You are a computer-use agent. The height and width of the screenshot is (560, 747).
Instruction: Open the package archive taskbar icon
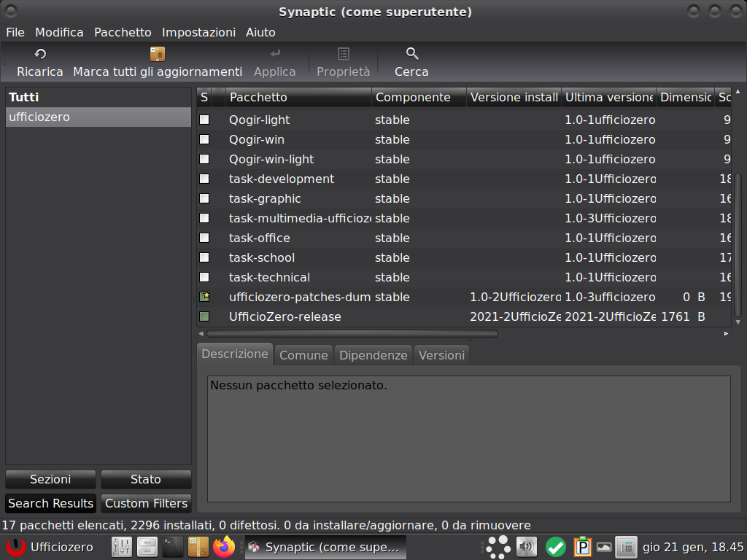198,547
